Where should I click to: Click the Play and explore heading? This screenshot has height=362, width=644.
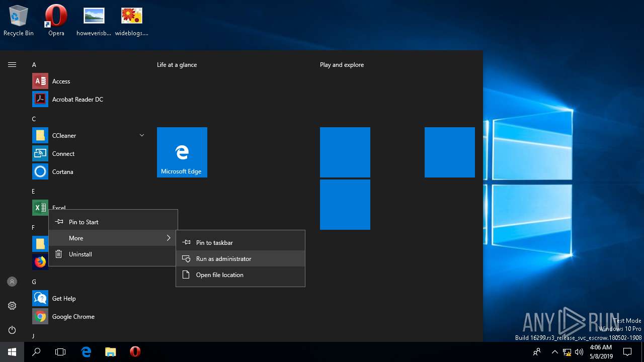[x=342, y=65]
